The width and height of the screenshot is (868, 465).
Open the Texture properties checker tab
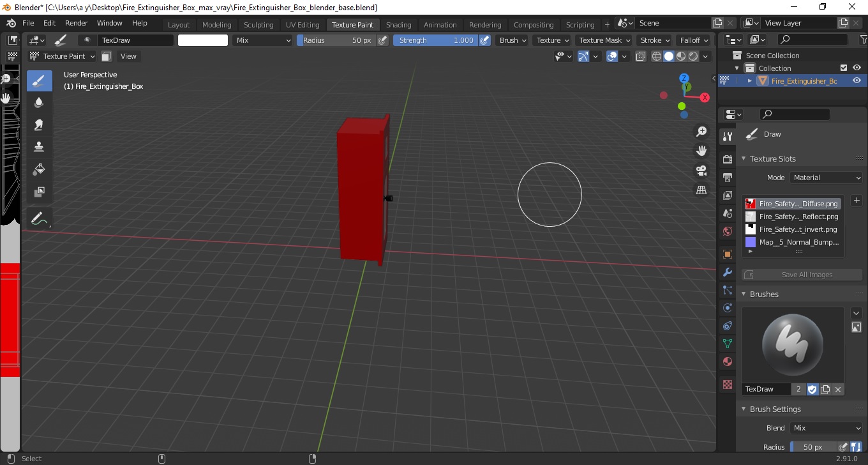727,385
